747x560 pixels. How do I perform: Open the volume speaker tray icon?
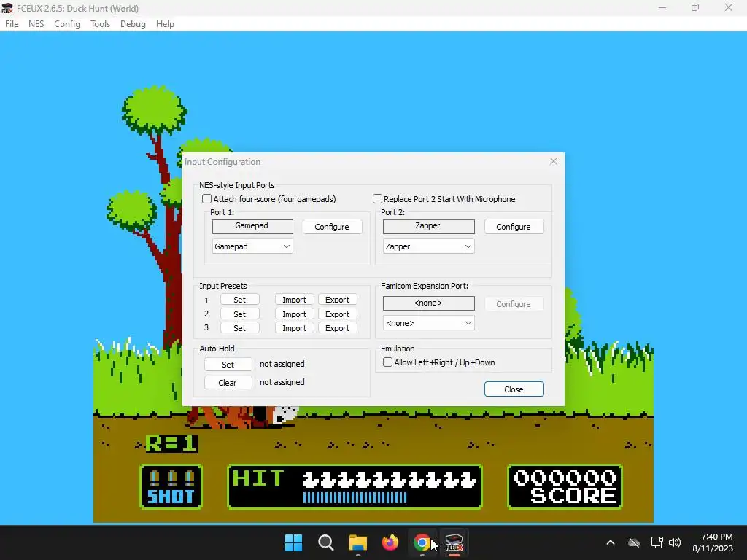pyautogui.click(x=675, y=542)
